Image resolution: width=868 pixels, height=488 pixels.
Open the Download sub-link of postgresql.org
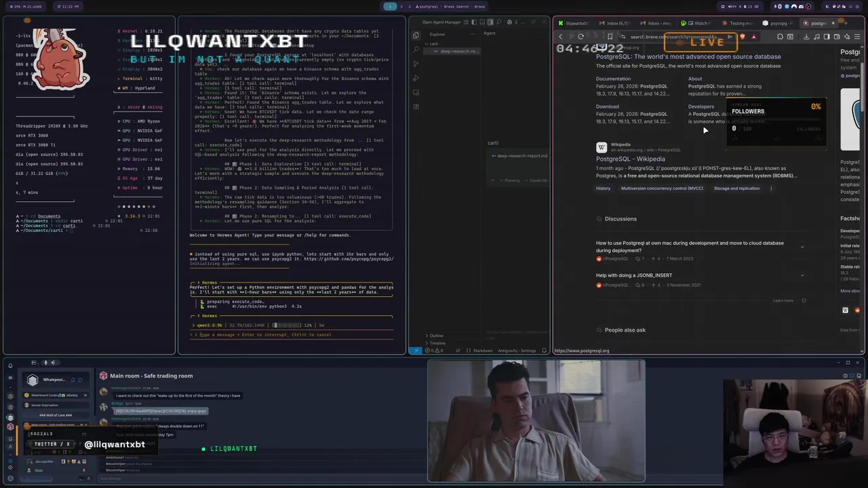pos(607,106)
